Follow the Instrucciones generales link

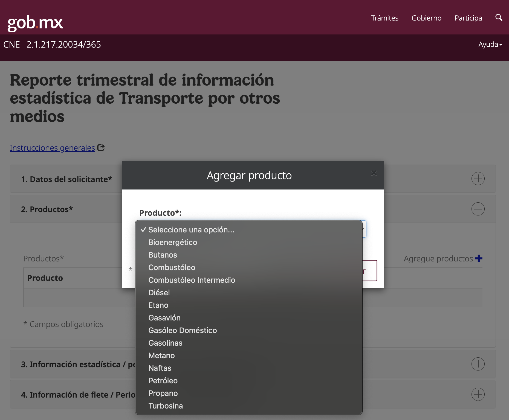click(52, 148)
